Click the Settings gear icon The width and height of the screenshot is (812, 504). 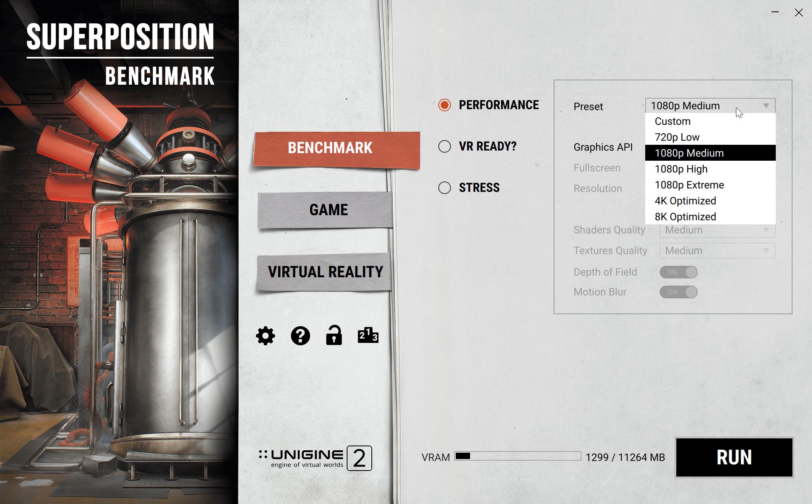point(265,335)
